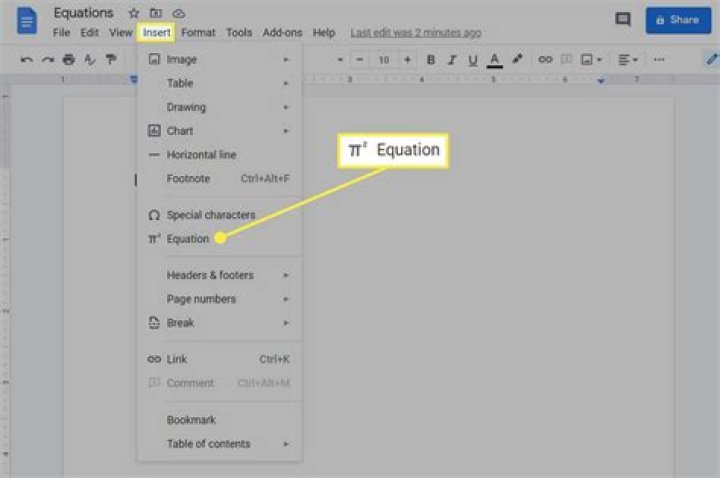The width and height of the screenshot is (720, 478).
Task: Expand the Chart submenu
Action: pyautogui.click(x=219, y=131)
